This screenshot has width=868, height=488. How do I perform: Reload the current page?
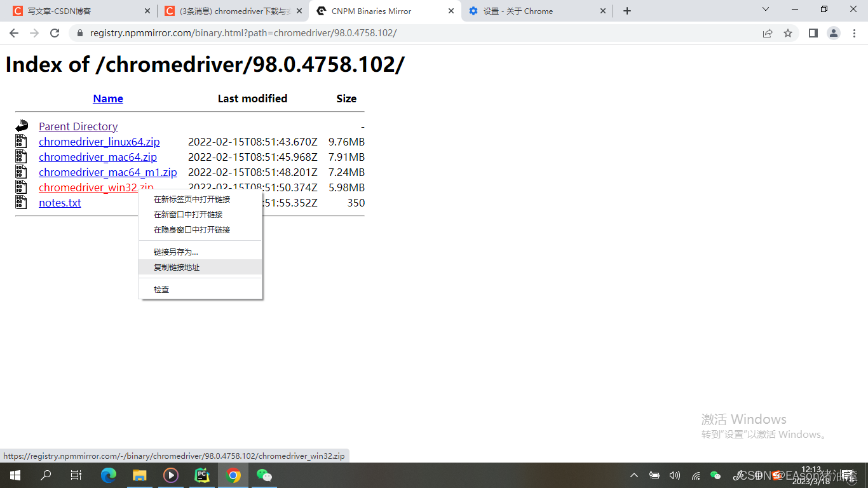coord(54,32)
